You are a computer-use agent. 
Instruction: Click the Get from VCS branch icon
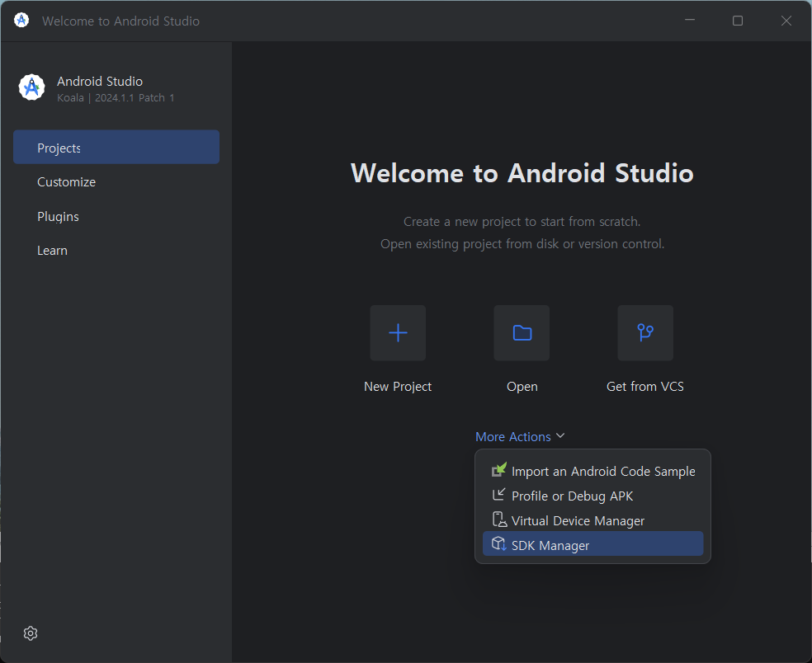tap(645, 333)
